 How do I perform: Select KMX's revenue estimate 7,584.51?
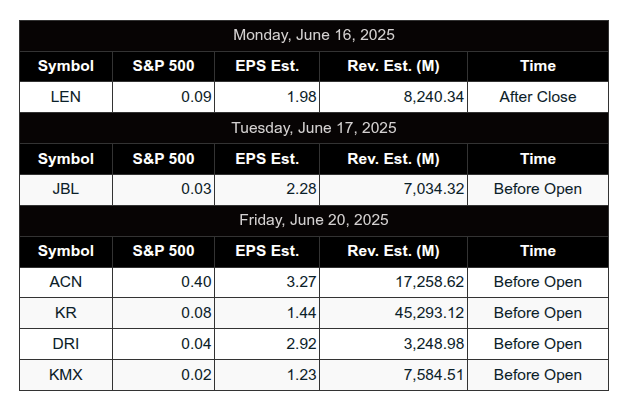tap(434, 375)
